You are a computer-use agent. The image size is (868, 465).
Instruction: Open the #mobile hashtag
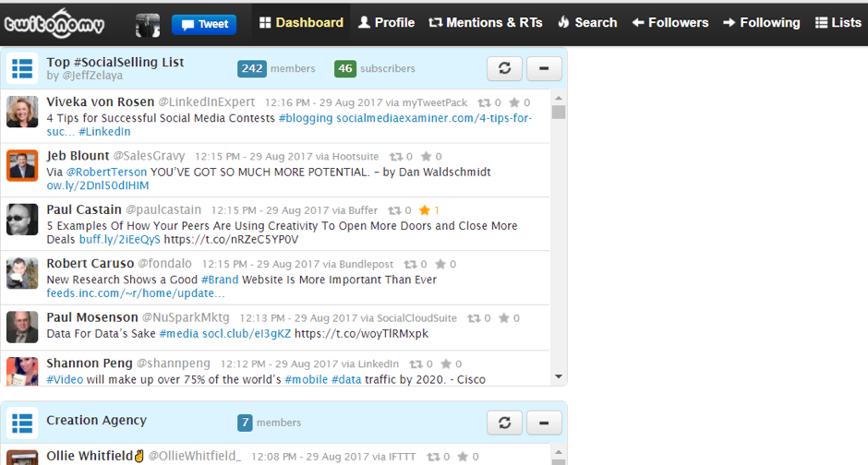point(307,379)
